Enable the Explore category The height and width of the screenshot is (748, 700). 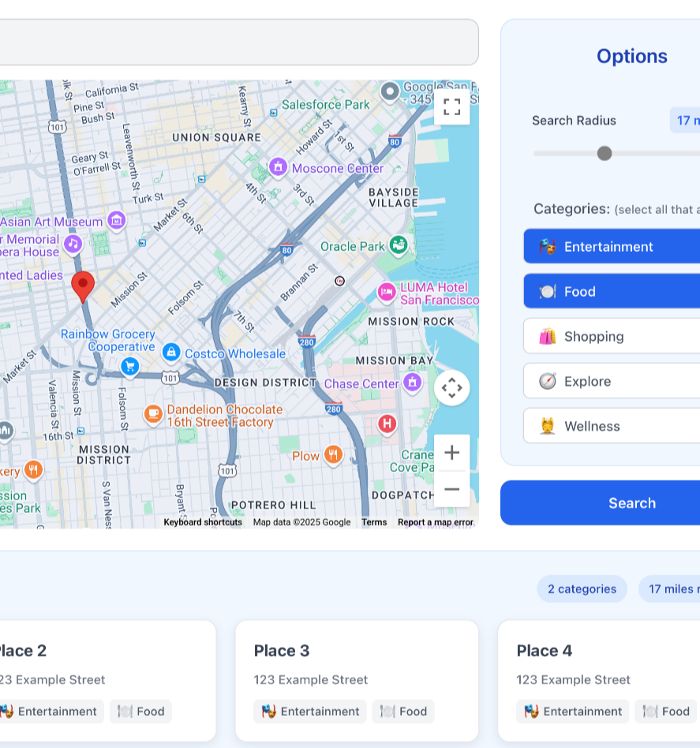[x=612, y=381]
